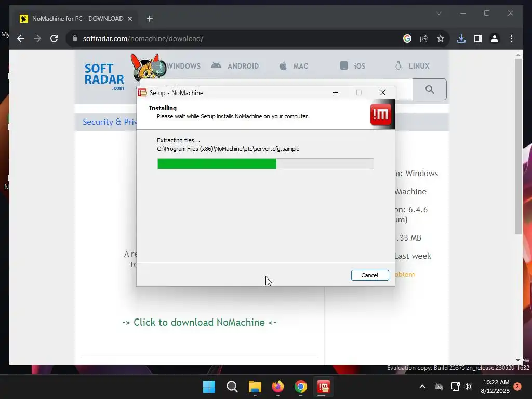Open Chrome downloads icon

[461, 38]
